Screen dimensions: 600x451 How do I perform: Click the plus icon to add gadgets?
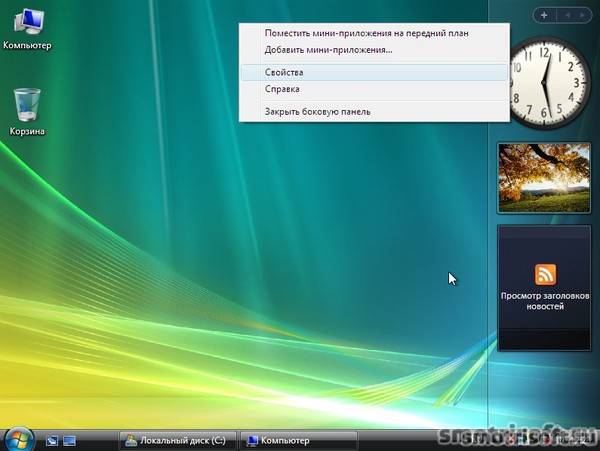[543, 15]
